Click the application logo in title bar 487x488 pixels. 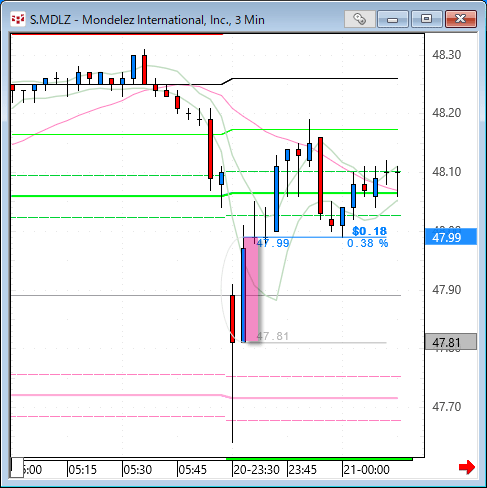(x=18, y=19)
